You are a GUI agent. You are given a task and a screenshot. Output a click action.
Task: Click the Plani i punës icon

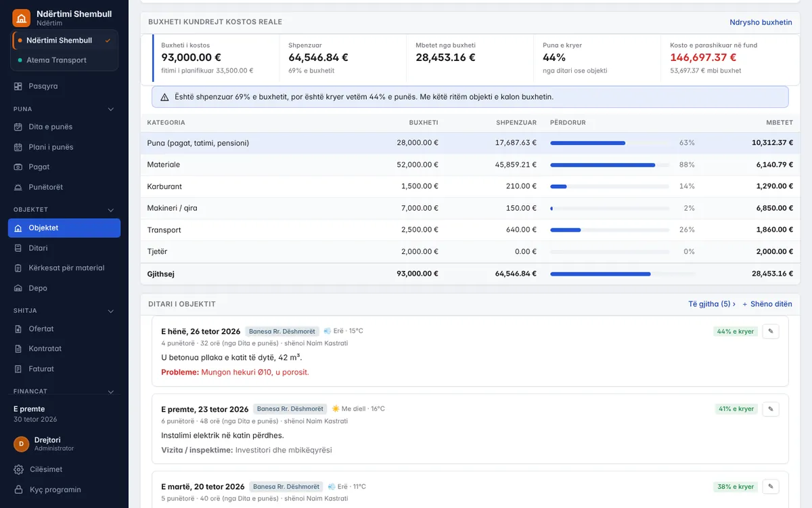click(18, 147)
